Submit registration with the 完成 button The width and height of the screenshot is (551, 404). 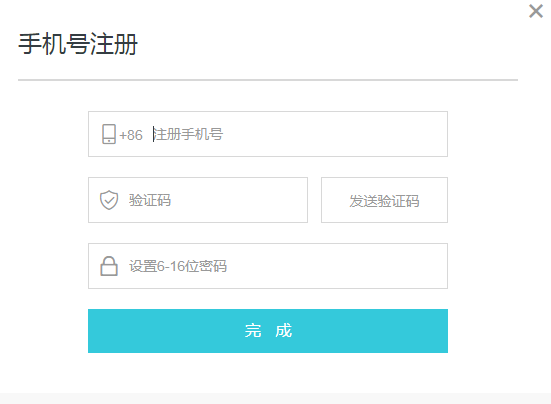click(268, 331)
